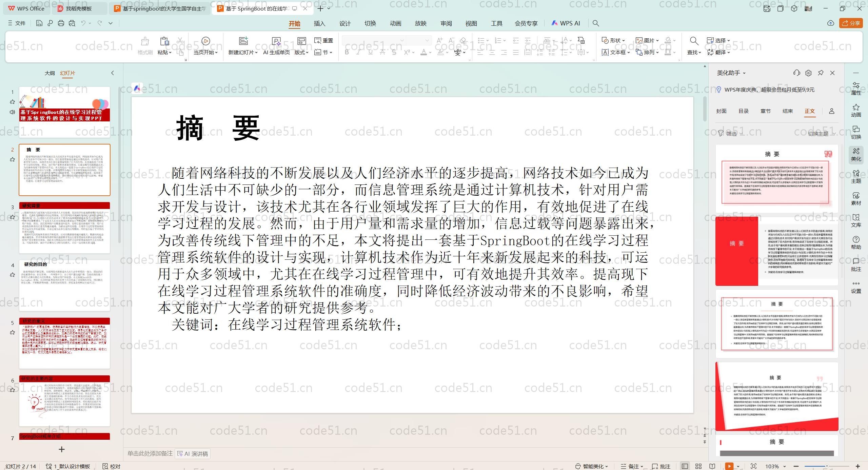Toggle normal view button in status bar
The width and height of the screenshot is (868, 470).
tap(685, 466)
